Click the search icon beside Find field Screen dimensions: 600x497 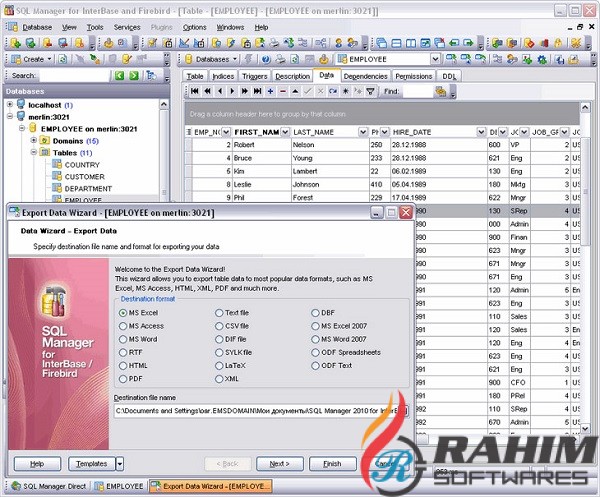[x=440, y=91]
